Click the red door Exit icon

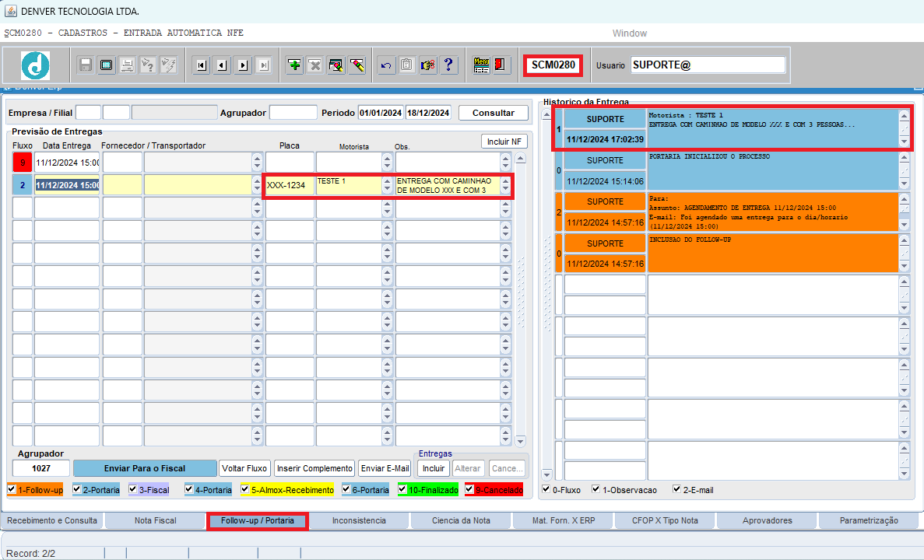tap(501, 65)
